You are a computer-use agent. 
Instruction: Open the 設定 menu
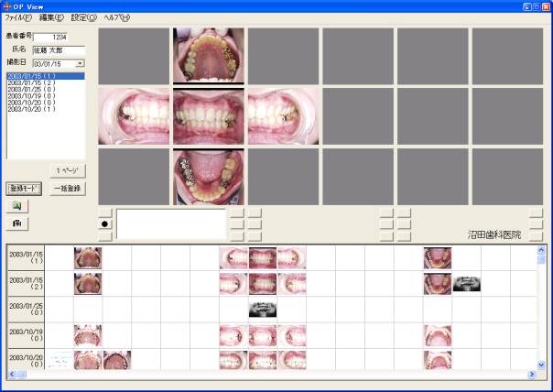pos(83,17)
